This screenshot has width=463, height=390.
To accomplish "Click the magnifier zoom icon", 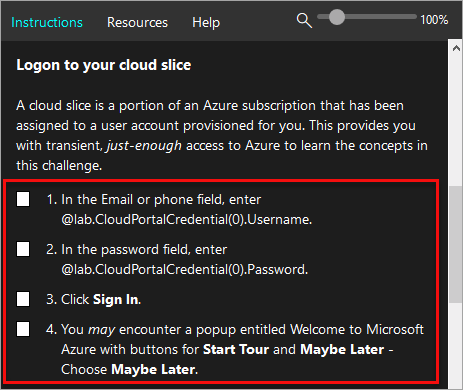I will point(304,21).
